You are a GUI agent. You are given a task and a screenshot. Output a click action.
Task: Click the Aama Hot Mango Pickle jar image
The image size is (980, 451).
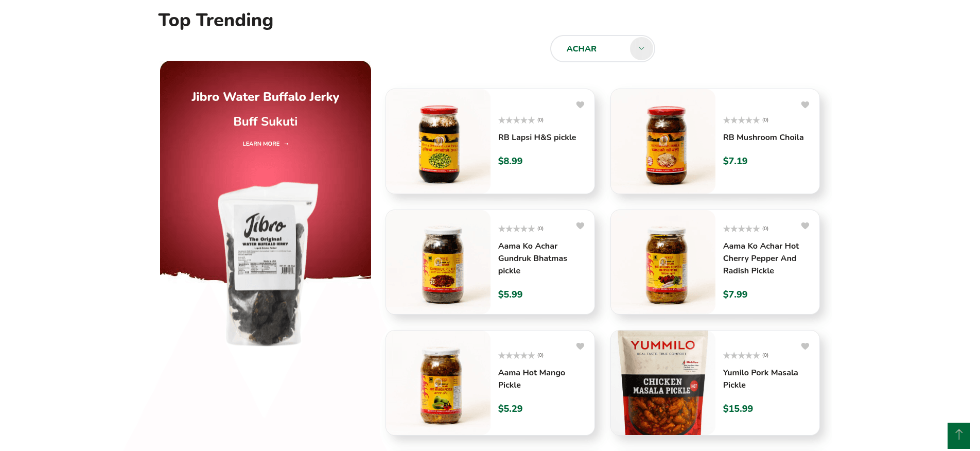(x=439, y=383)
